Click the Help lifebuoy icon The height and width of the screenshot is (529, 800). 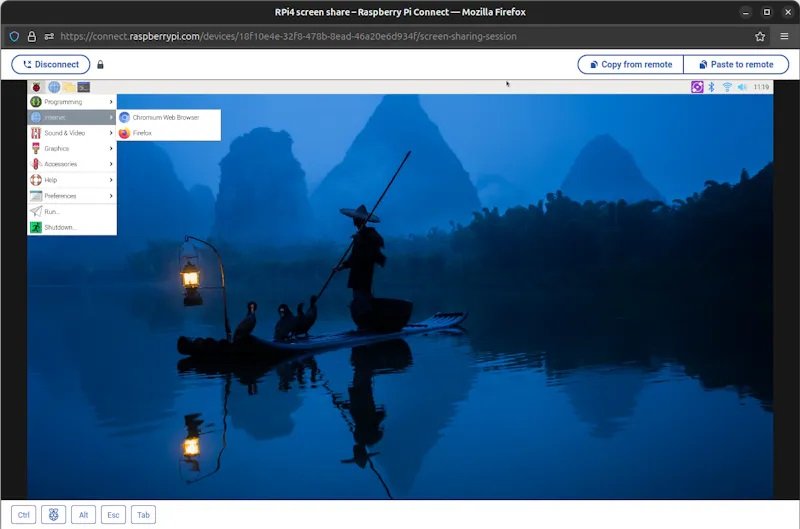click(36, 180)
